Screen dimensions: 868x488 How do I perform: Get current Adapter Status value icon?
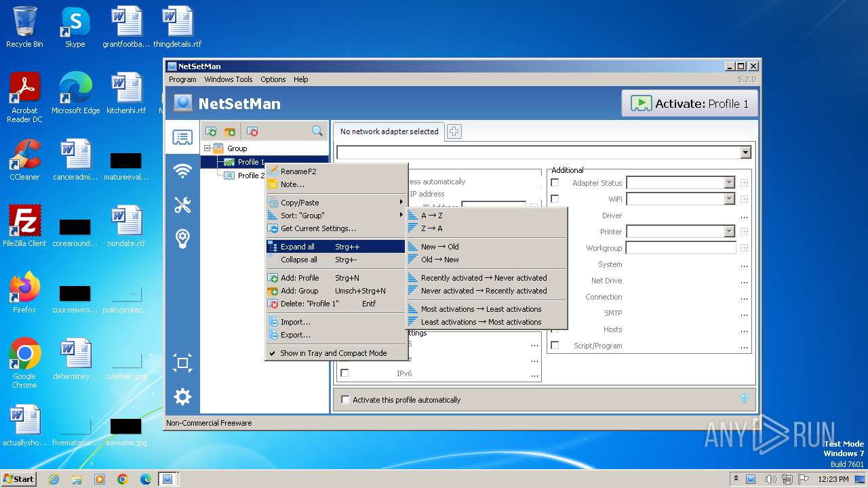click(744, 183)
